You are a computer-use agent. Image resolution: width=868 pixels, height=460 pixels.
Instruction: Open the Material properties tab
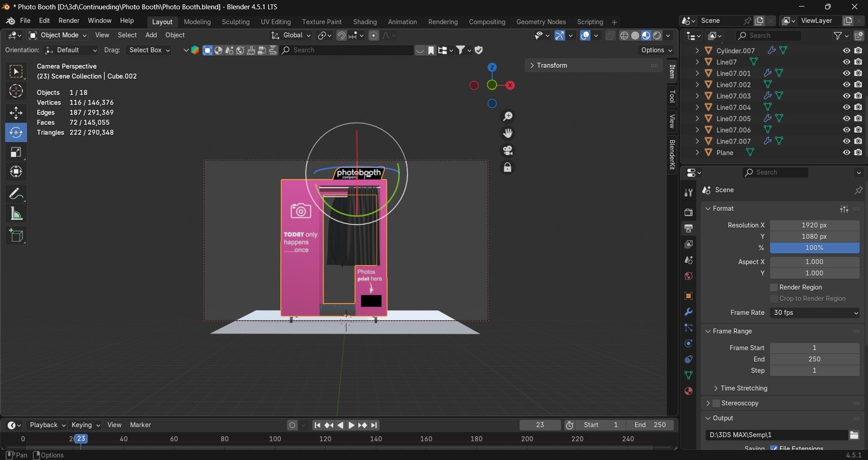[x=689, y=391]
